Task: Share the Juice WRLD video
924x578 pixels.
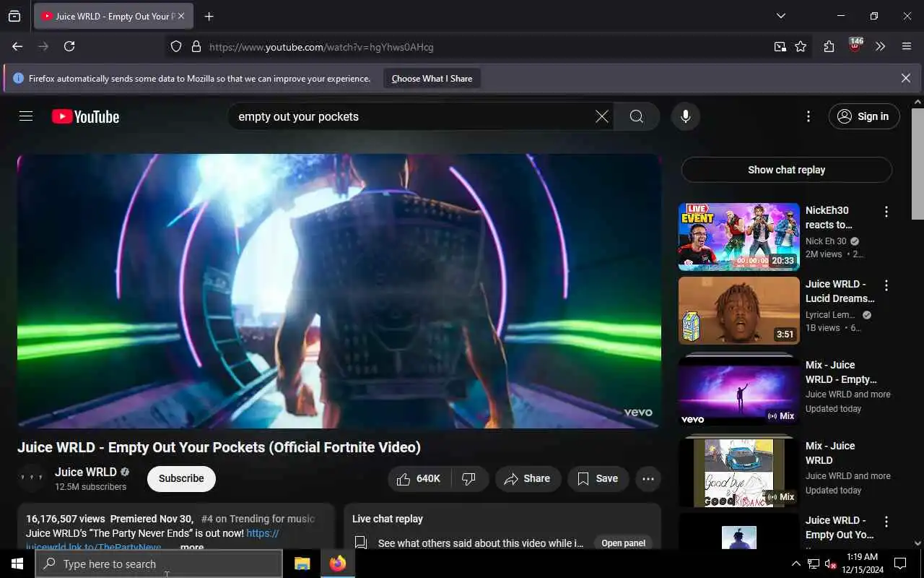Action: click(528, 478)
